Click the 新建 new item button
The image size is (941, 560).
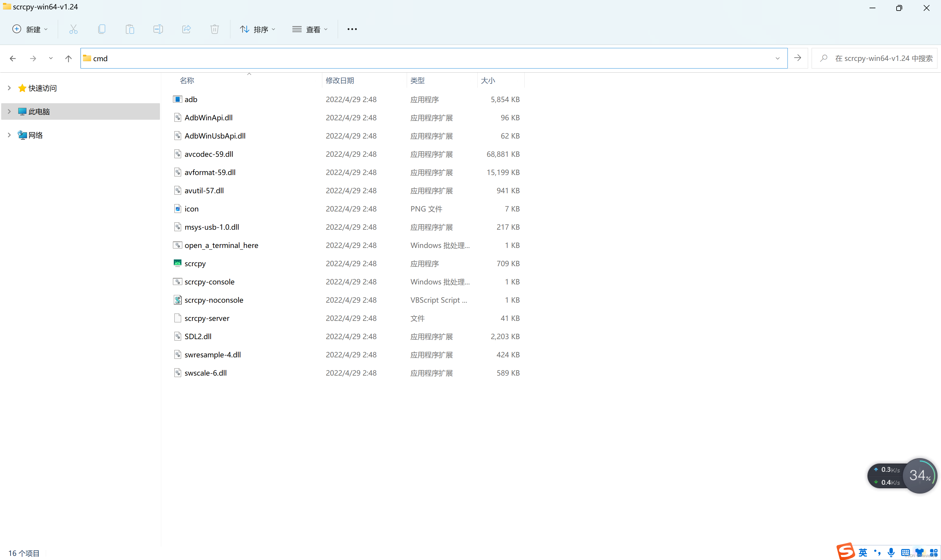pyautogui.click(x=30, y=29)
